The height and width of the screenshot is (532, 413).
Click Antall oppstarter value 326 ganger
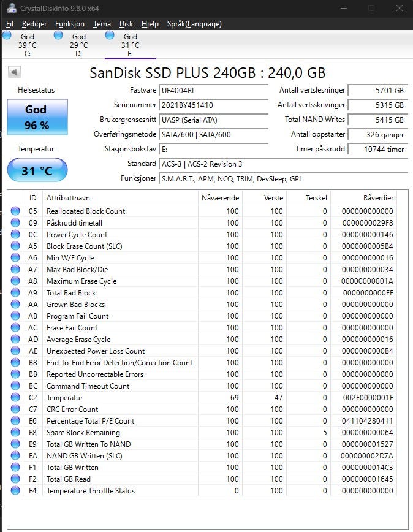[378, 134]
